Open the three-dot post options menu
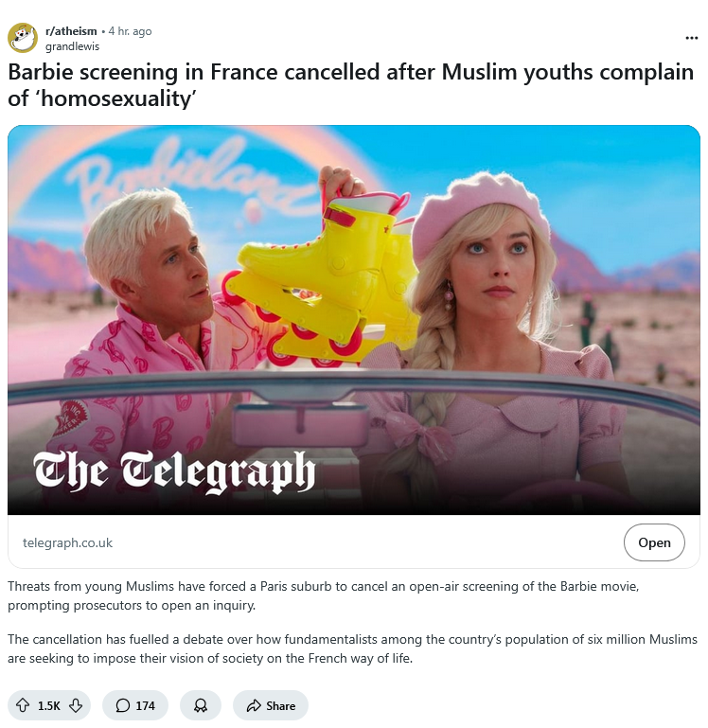The image size is (708, 728). [691, 38]
